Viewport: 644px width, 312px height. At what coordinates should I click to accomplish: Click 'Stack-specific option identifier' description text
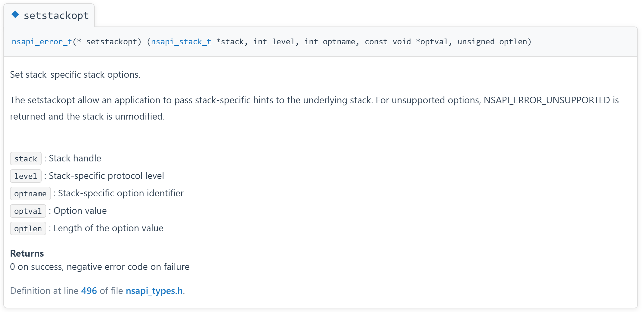click(x=121, y=193)
